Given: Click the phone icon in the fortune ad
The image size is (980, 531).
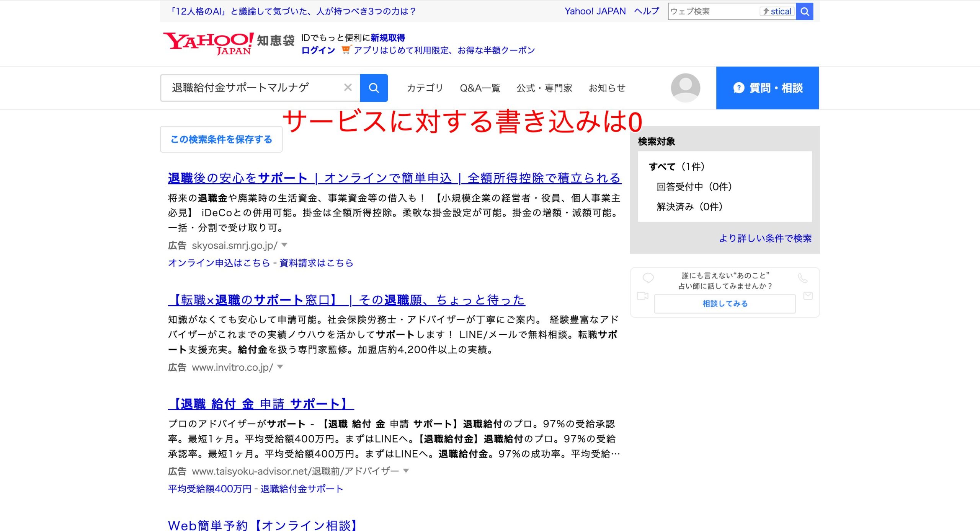Looking at the screenshot, I should [803, 278].
